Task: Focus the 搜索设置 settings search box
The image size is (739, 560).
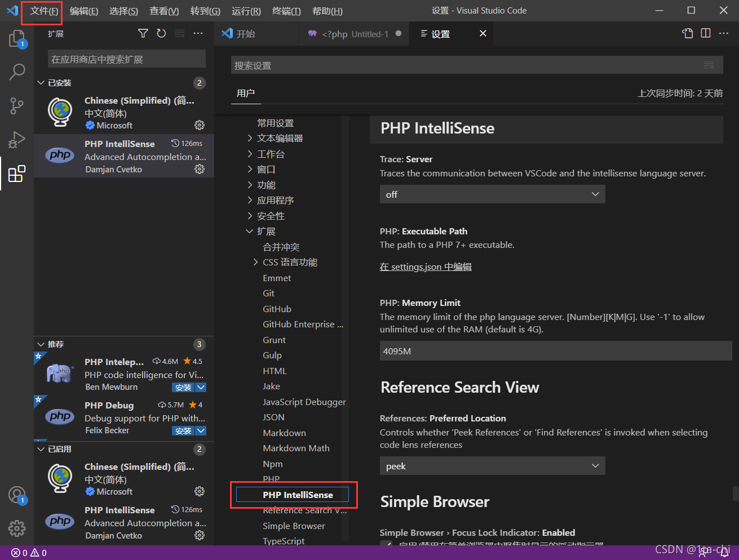Action: pyautogui.click(x=477, y=65)
